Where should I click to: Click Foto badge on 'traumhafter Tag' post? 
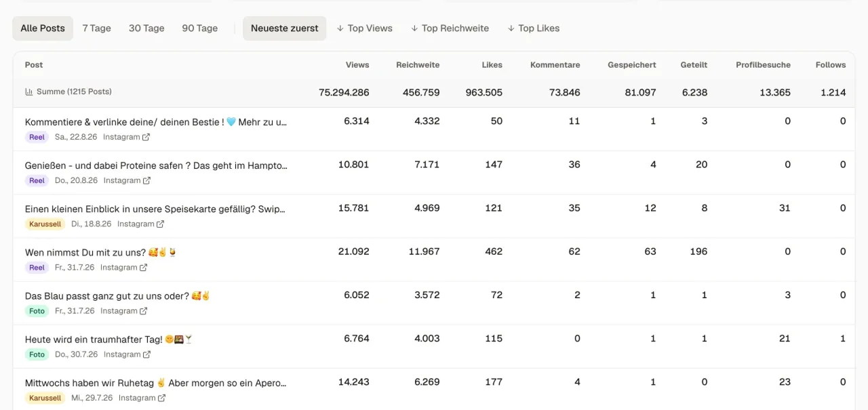37,354
